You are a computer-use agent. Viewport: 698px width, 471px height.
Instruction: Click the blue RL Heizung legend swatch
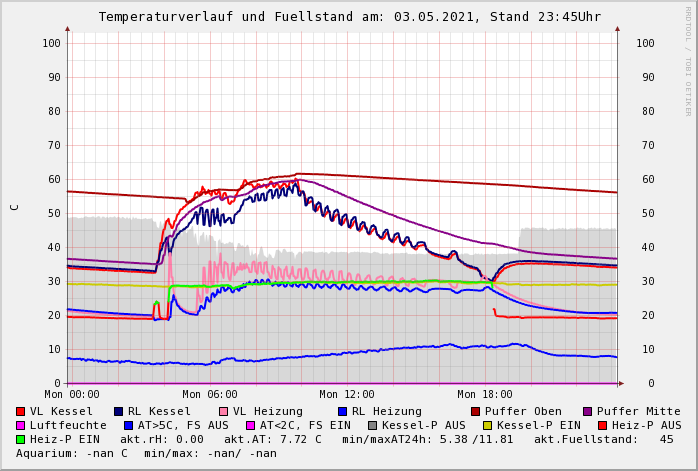342,411
